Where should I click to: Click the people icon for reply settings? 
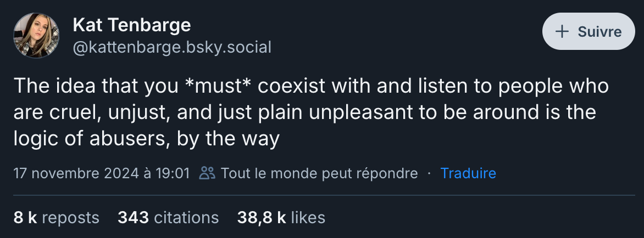click(x=207, y=173)
